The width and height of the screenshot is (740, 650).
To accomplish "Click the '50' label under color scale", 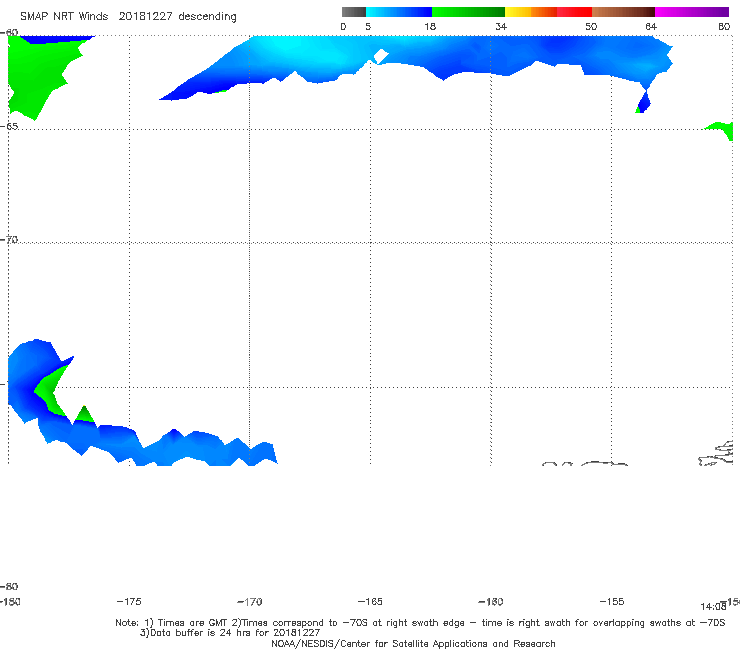I will pos(591,26).
